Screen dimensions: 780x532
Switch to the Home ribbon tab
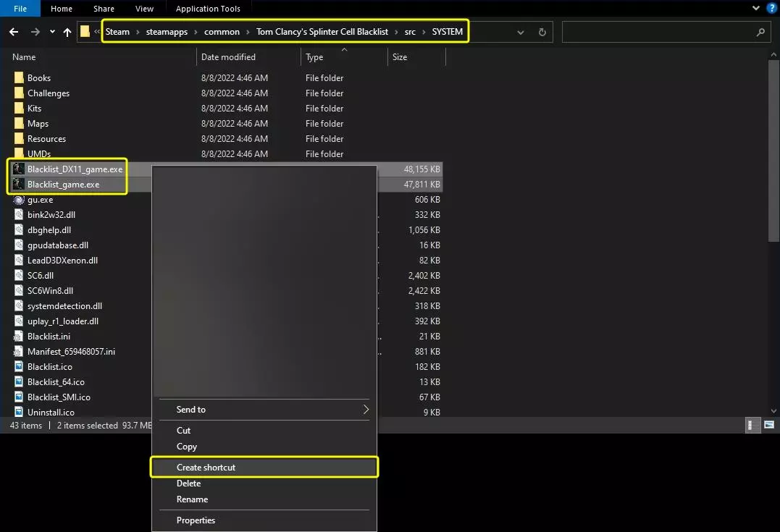[x=62, y=9]
